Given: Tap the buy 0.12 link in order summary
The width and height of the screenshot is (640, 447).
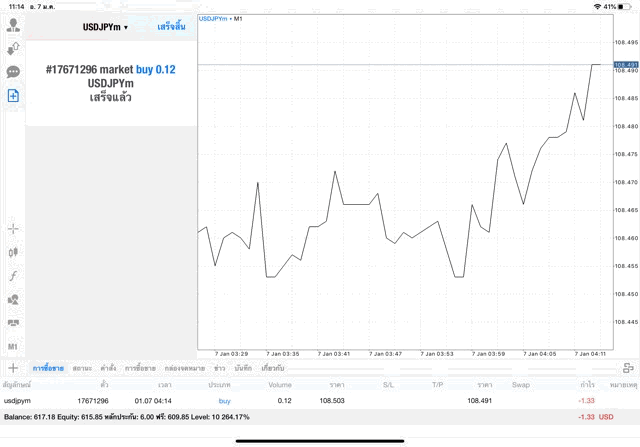Looking at the screenshot, I should pos(155,69).
